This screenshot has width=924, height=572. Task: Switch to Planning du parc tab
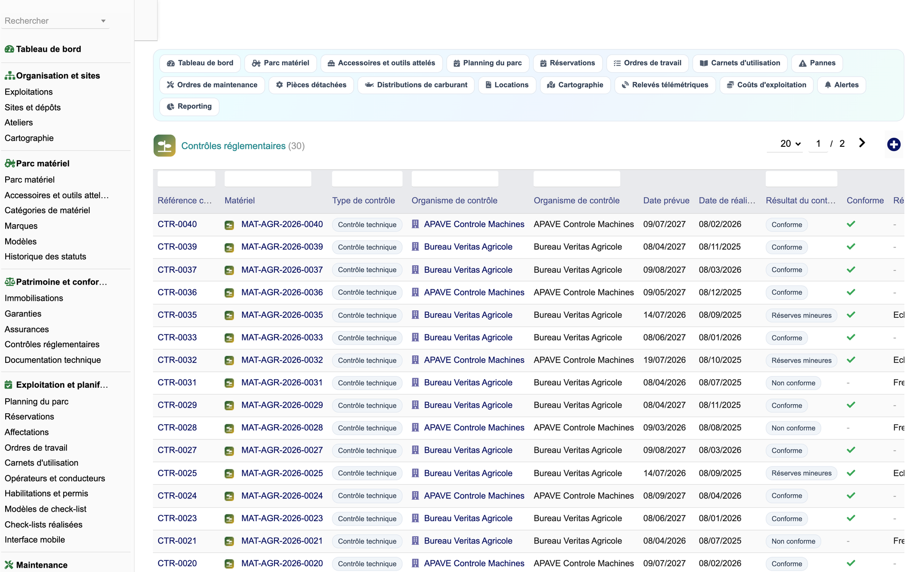(x=488, y=63)
